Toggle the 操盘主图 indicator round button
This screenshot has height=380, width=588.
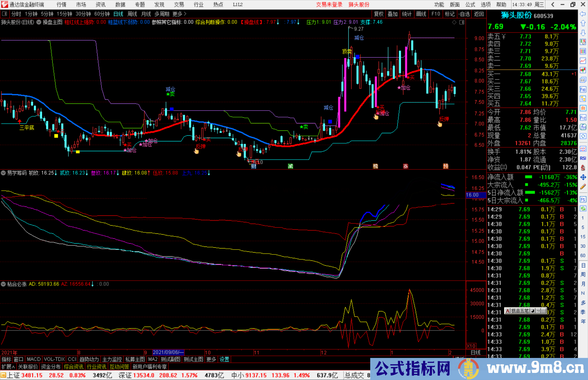pos(39,22)
